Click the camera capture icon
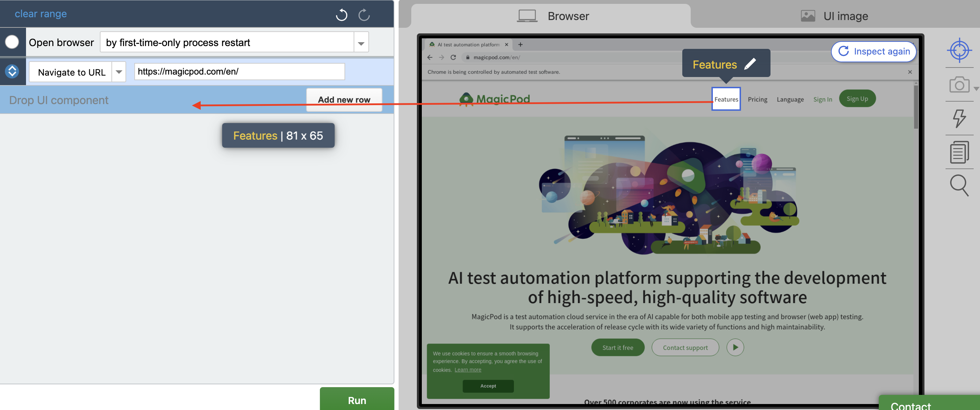This screenshot has width=980, height=410. (959, 84)
